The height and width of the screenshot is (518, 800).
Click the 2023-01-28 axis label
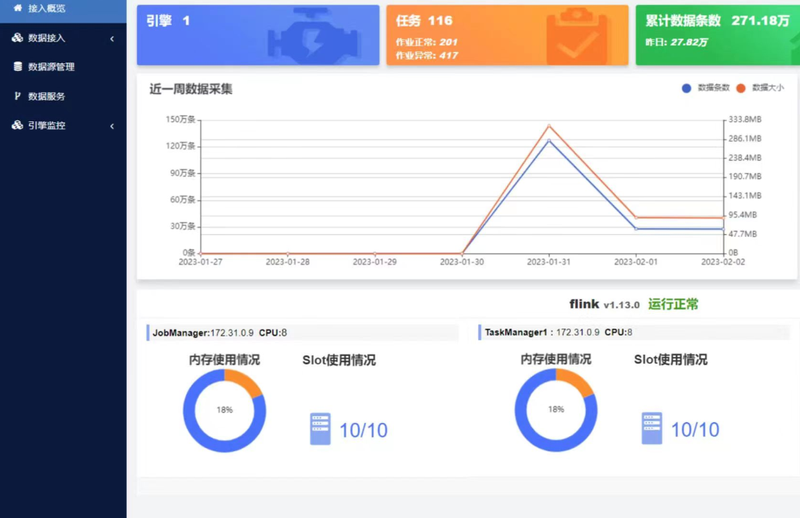tap(288, 262)
